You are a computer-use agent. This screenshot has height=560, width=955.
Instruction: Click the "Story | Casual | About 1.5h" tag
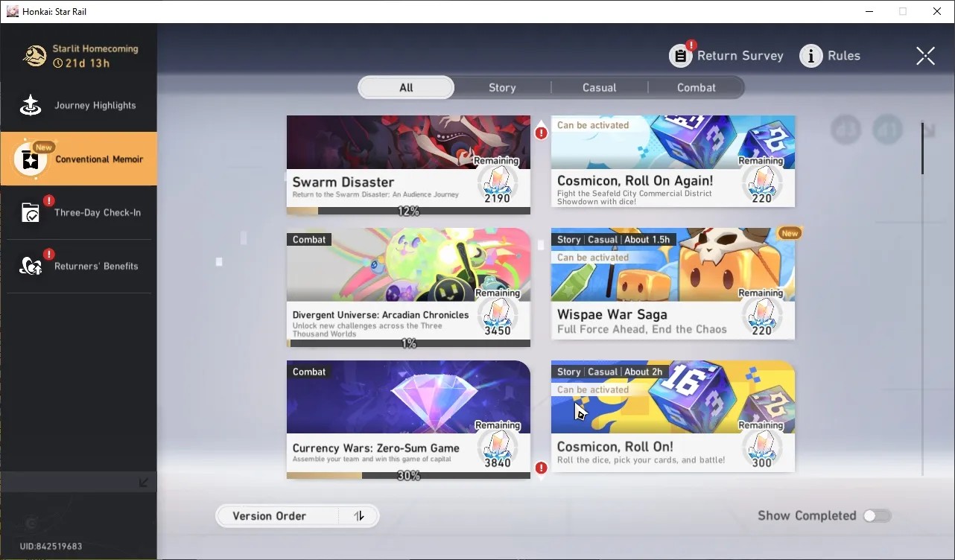click(x=614, y=240)
